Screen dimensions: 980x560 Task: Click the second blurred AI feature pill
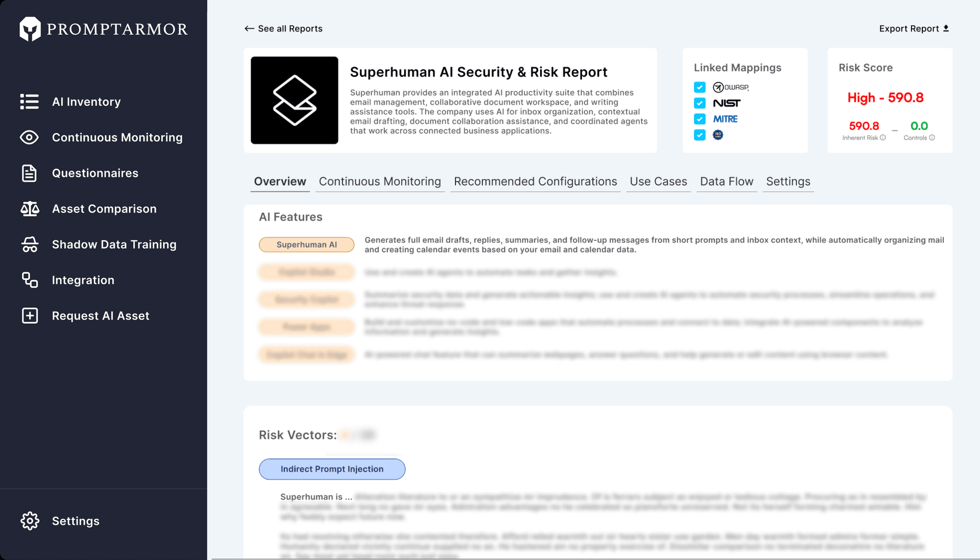pyautogui.click(x=307, y=300)
